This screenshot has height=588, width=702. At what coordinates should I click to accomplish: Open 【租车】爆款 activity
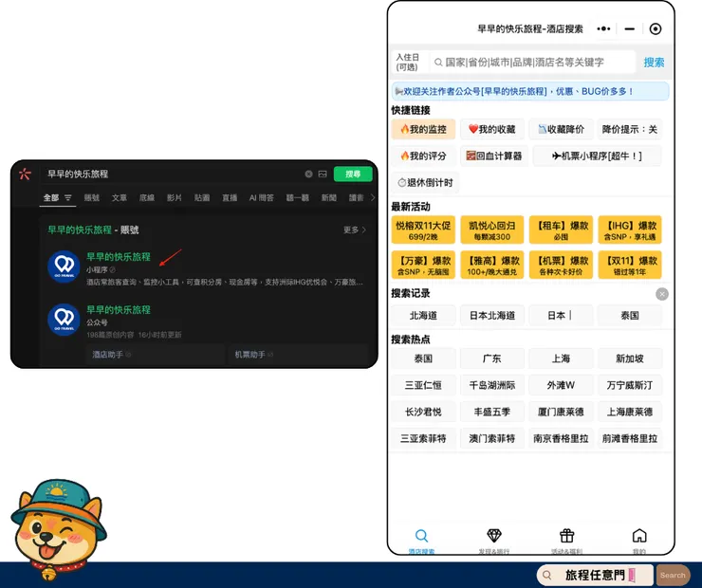tap(561, 230)
